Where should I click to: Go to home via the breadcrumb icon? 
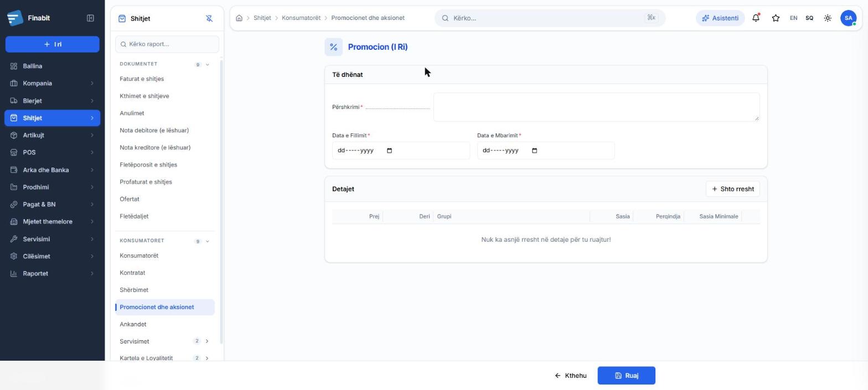[239, 18]
